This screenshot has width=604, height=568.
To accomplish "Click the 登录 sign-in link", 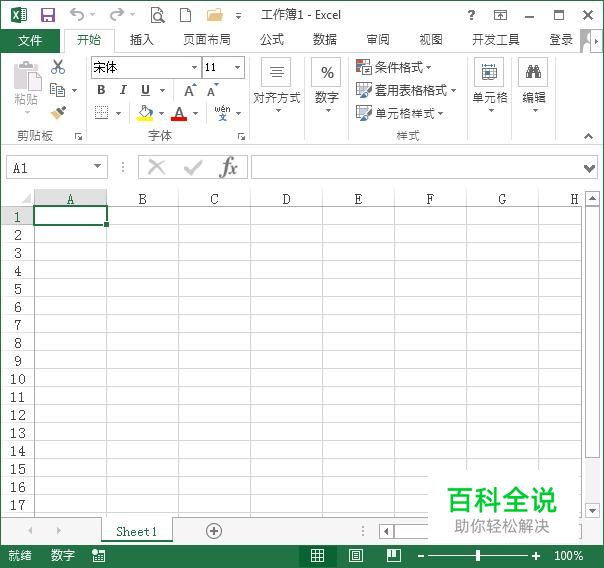I will click(561, 40).
